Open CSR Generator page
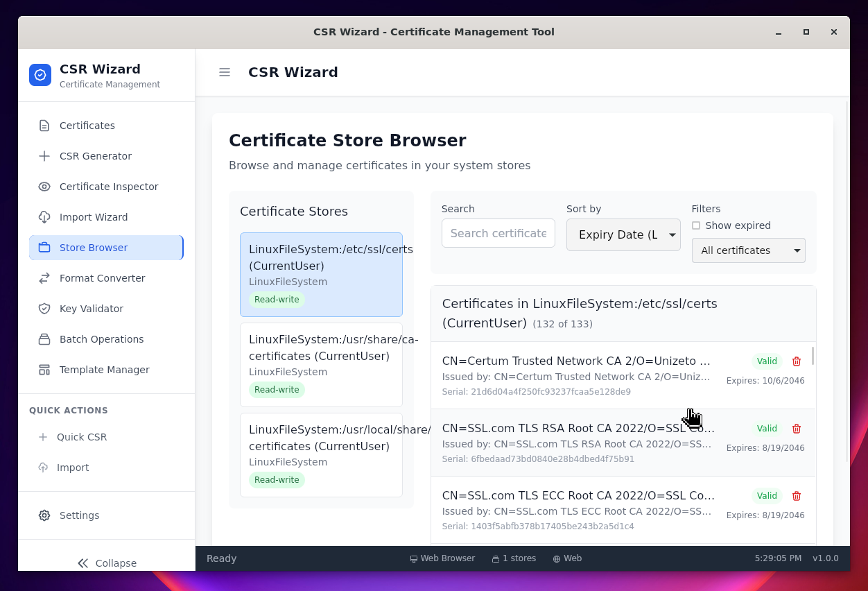This screenshot has width=868, height=591. click(x=95, y=156)
